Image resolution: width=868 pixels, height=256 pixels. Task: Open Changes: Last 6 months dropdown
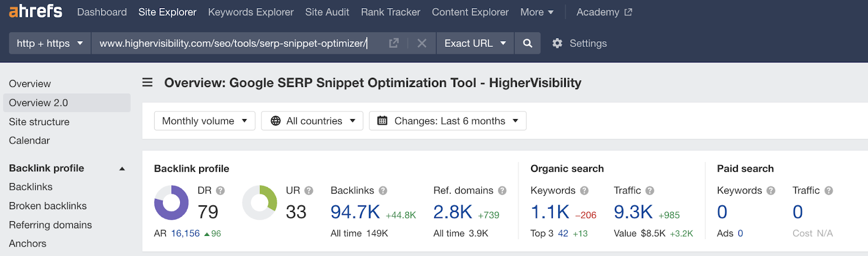click(448, 121)
